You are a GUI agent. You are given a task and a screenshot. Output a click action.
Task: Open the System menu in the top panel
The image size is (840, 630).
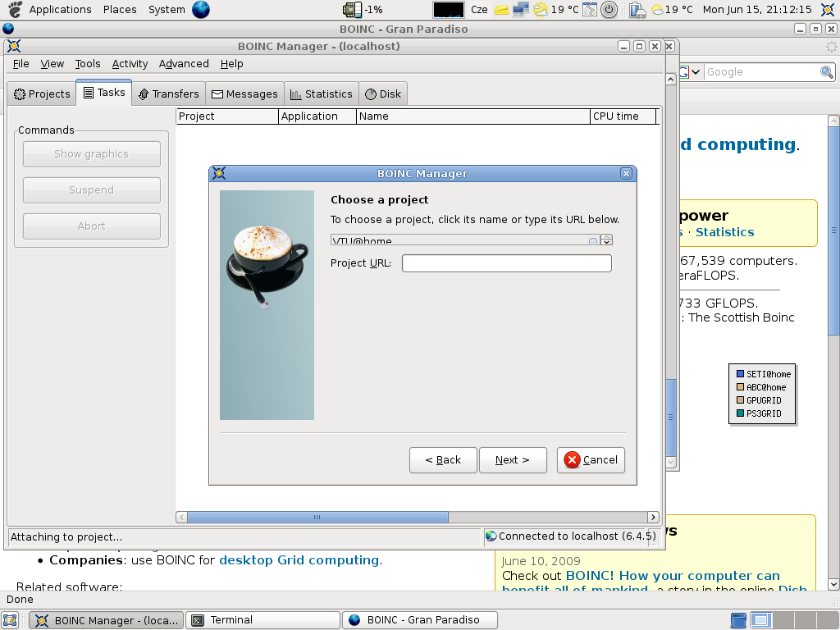pos(167,10)
